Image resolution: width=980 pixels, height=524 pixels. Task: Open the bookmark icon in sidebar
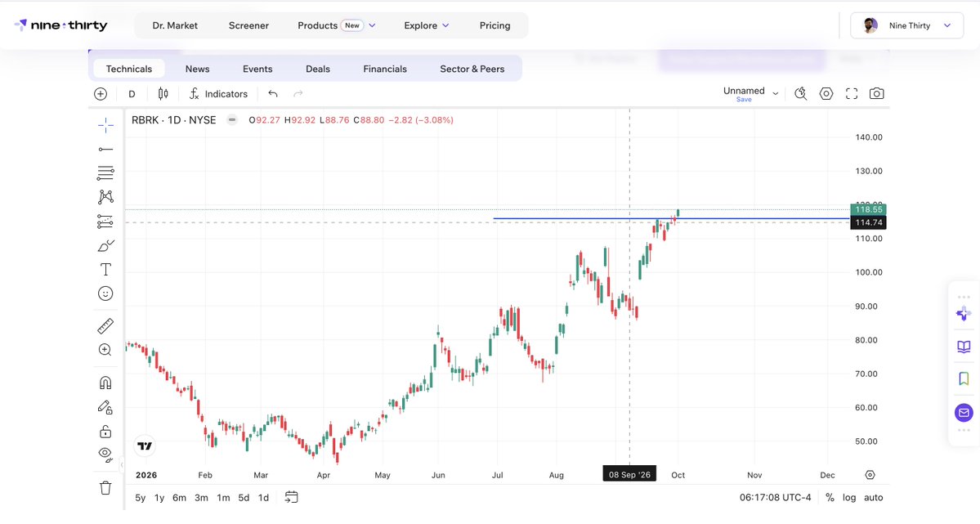tap(964, 378)
